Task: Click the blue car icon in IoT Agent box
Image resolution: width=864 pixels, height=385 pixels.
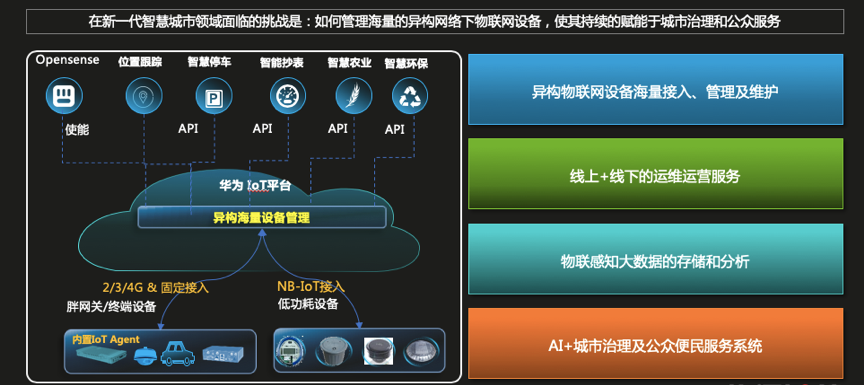Action: tap(179, 354)
